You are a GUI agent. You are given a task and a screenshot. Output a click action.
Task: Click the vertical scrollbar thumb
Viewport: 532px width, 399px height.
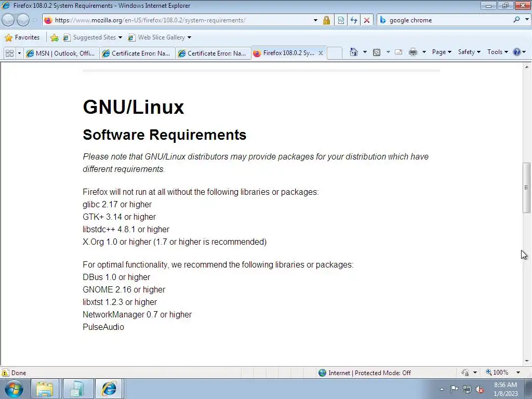point(526,188)
